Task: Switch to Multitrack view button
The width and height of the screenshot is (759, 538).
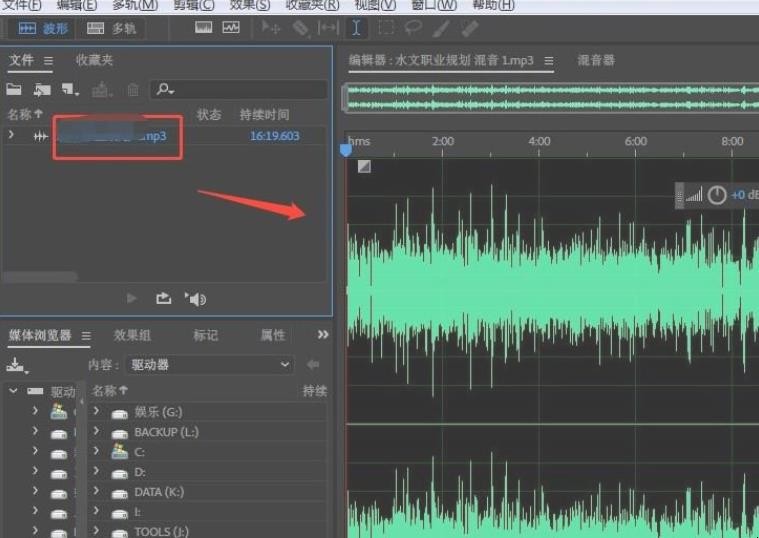Action: click(111, 29)
